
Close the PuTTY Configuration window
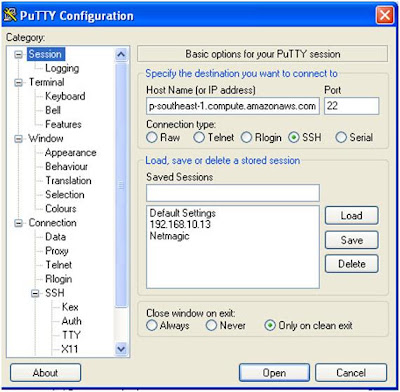(x=384, y=15)
